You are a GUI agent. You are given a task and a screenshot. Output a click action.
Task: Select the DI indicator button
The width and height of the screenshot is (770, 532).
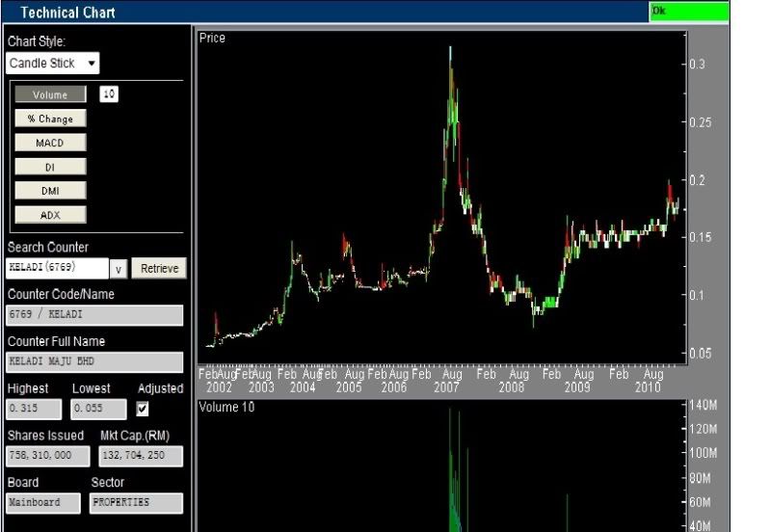coord(50,167)
